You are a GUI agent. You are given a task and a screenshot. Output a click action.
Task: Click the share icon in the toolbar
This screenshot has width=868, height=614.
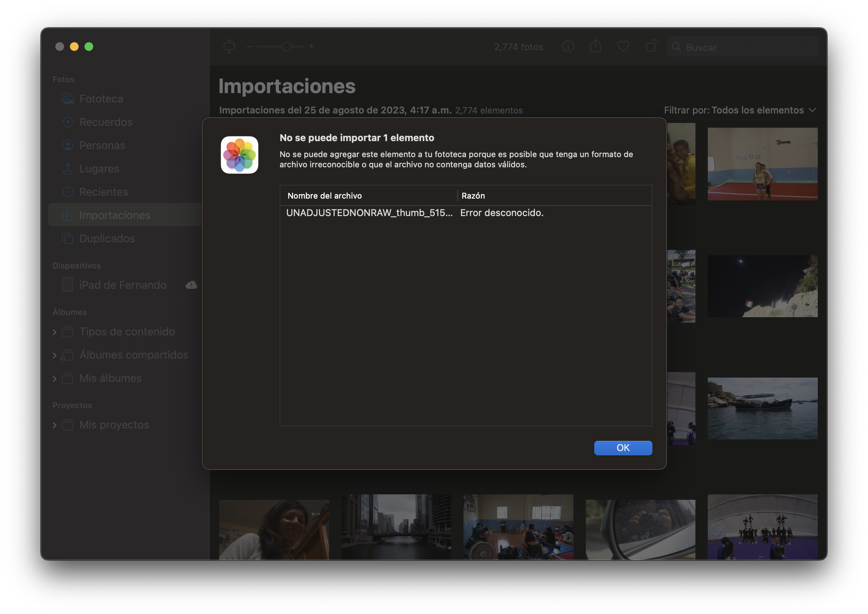[595, 46]
